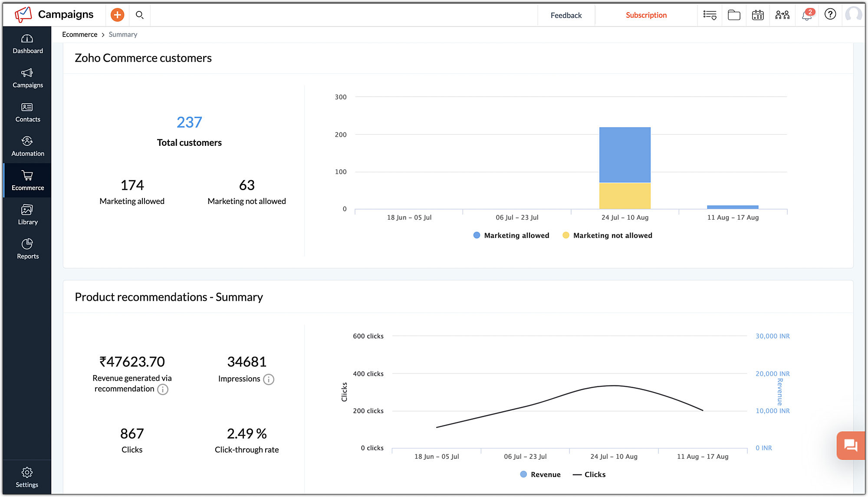The width and height of the screenshot is (868, 497).
Task: Open the notifications bell icon
Action: pyautogui.click(x=806, y=15)
